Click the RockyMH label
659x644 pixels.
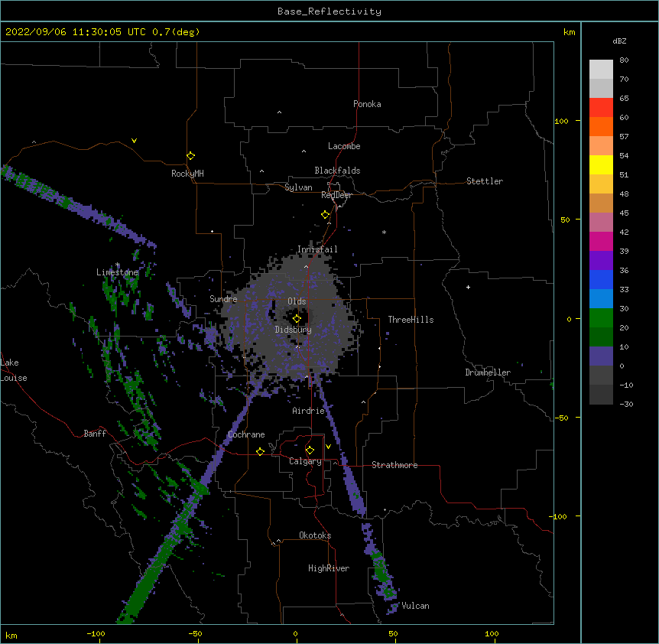point(187,174)
